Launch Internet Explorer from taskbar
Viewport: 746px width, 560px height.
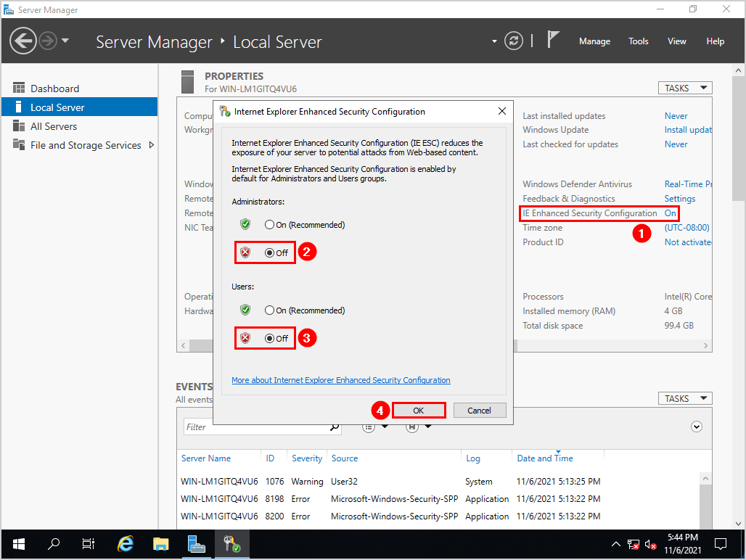[125, 544]
